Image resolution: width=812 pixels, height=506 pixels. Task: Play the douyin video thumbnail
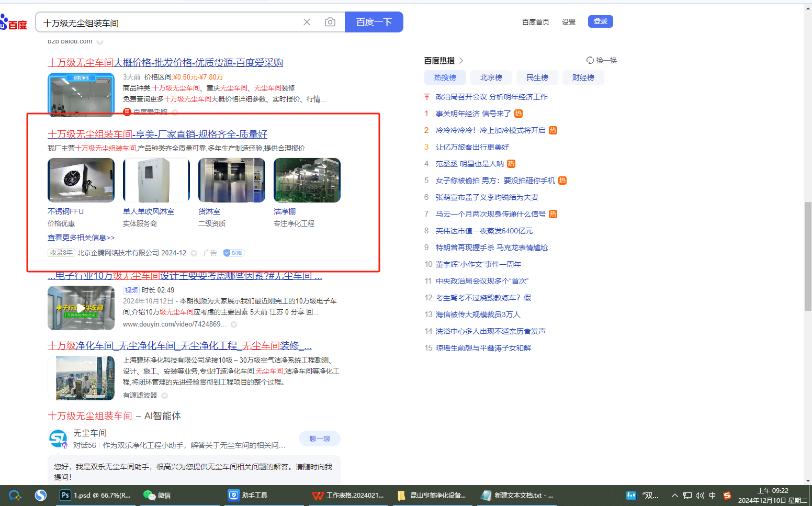pos(81,308)
